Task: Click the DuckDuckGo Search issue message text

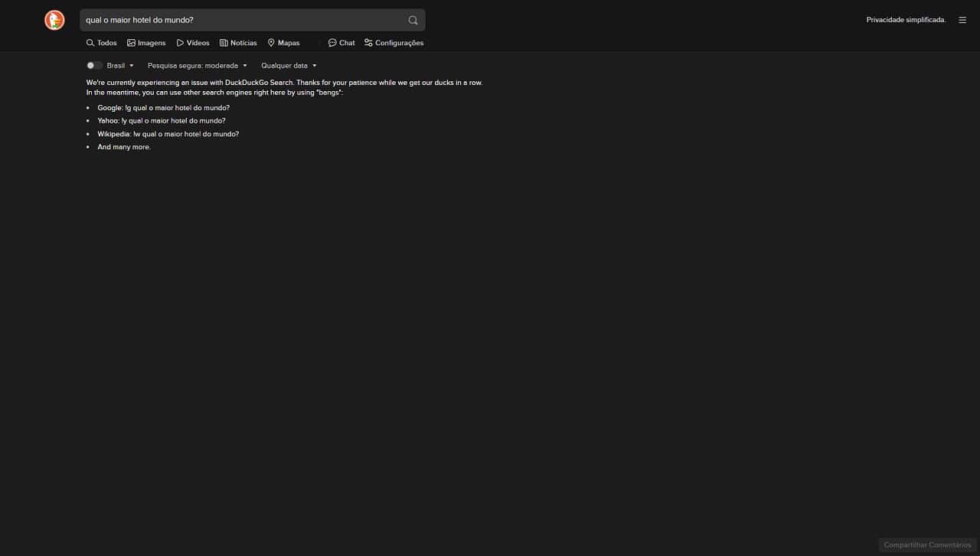Action: (x=284, y=87)
